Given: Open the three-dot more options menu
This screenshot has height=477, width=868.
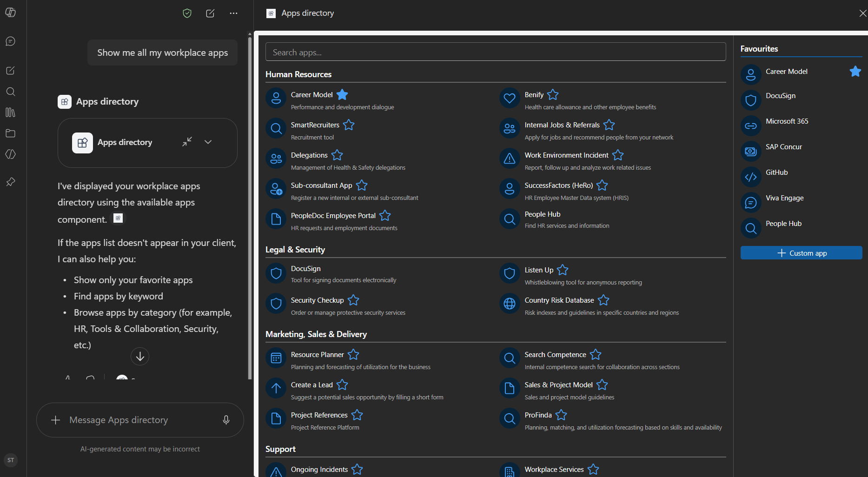Looking at the screenshot, I should [x=233, y=13].
